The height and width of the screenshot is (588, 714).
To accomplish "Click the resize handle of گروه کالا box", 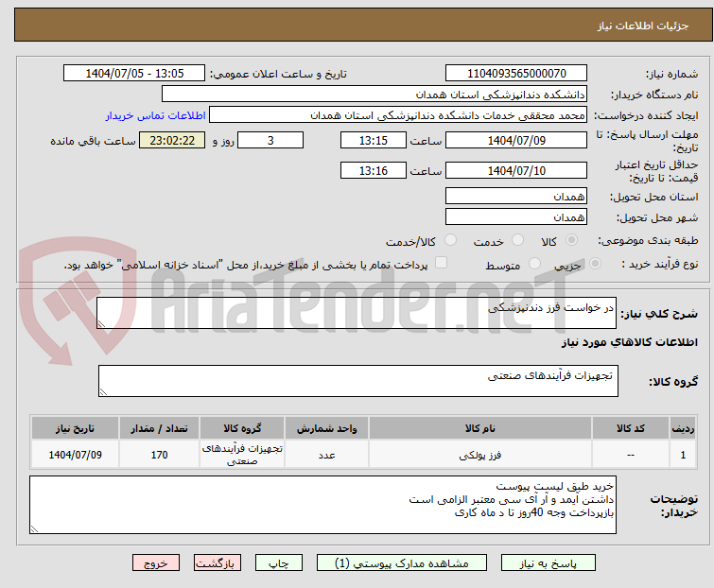I will point(103,392).
